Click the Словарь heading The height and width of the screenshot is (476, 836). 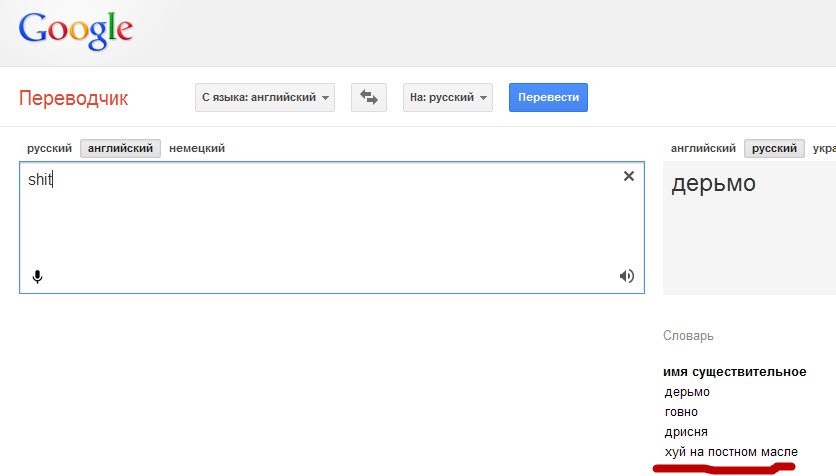point(688,336)
